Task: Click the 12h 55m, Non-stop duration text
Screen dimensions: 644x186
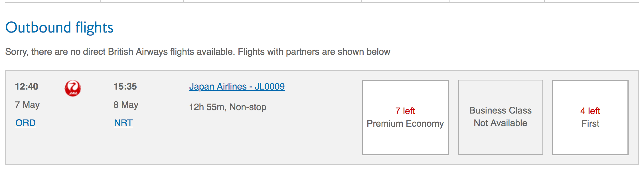Action: pyautogui.click(x=228, y=107)
